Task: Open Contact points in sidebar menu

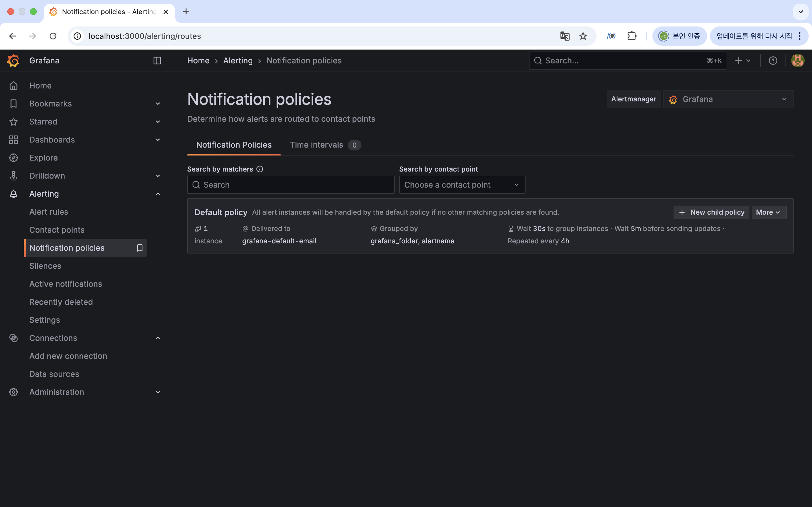Action: click(57, 230)
